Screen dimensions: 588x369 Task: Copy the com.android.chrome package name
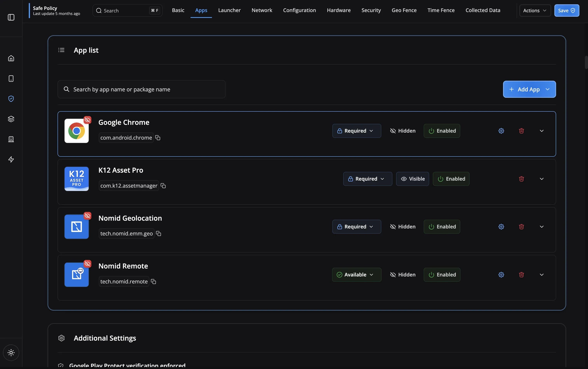pyautogui.click(x=158, y=138)
